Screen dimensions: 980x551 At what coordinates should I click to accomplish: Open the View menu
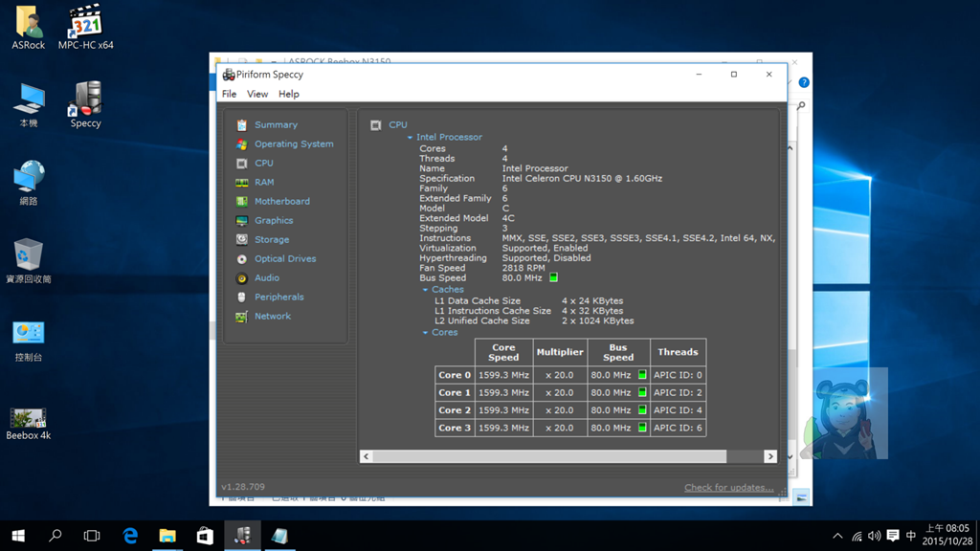tap(257, 94)
